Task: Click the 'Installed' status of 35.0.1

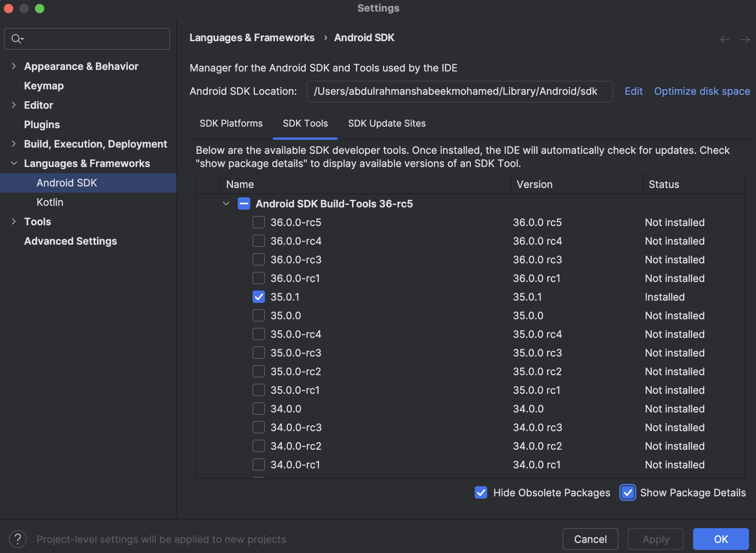Action: click(x=665, y=297)
